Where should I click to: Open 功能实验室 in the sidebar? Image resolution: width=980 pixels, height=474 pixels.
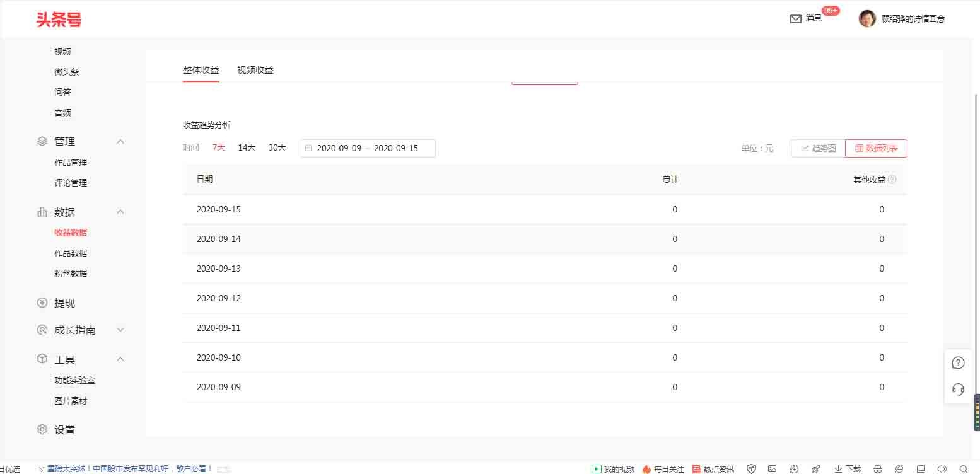(x=75, y=381)
